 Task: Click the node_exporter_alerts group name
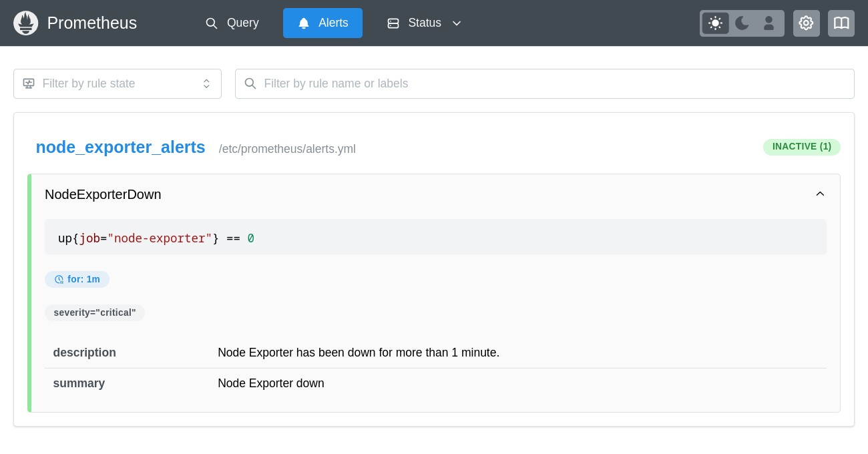click(x=120, y=147)
